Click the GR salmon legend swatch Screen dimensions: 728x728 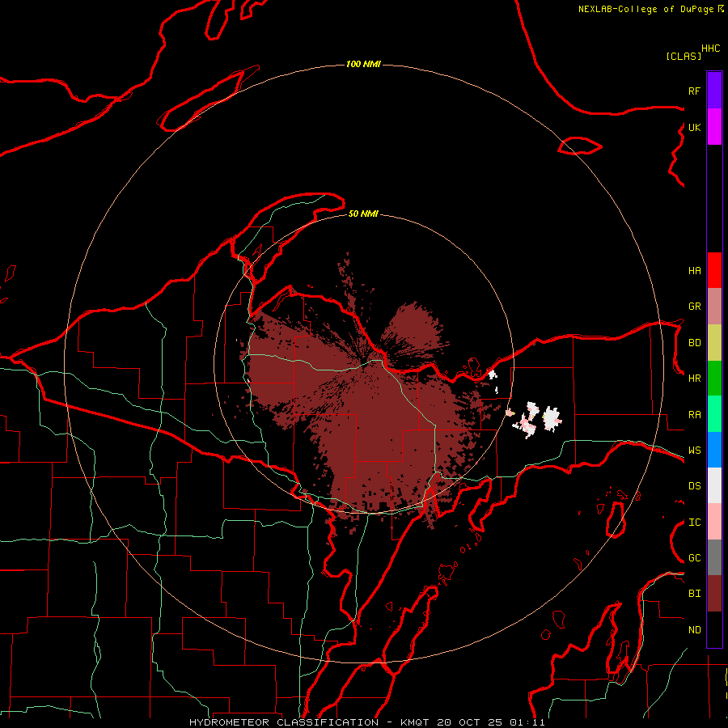tap(714, 307)
